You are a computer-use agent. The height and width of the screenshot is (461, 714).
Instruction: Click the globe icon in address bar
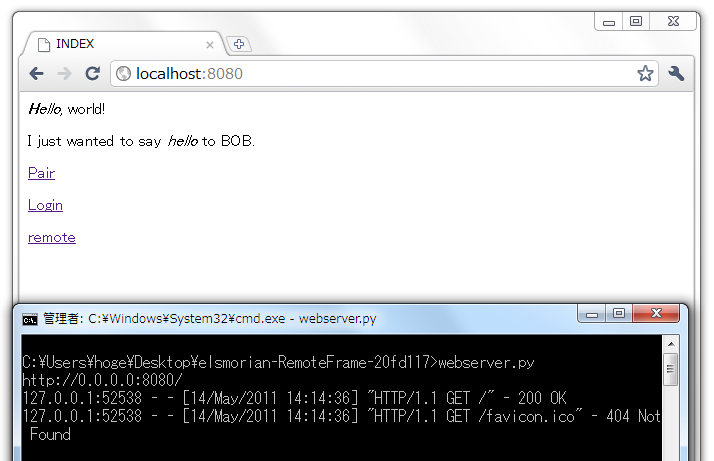pos(123,73)
